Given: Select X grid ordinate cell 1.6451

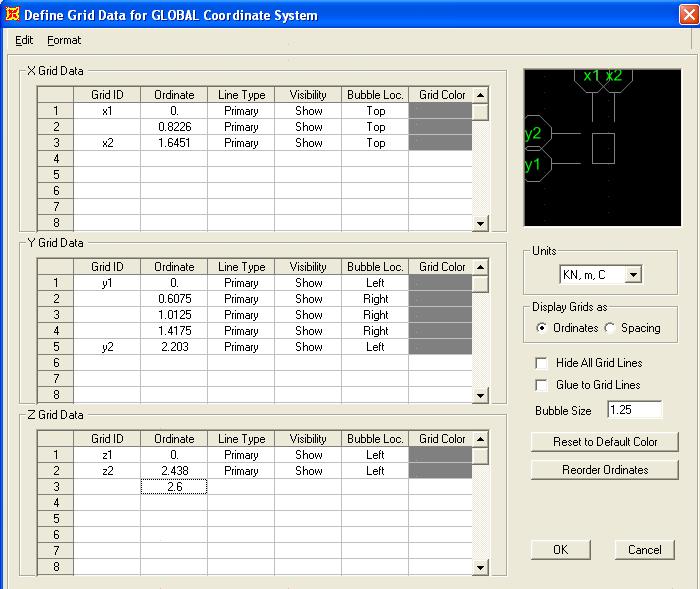Looking at the screenshot, I should pos(174,143).
